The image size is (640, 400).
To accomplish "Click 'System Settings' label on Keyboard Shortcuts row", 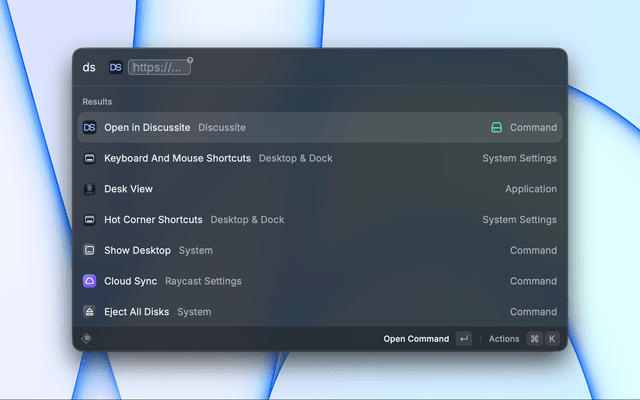I will click(x=519, y=158).
